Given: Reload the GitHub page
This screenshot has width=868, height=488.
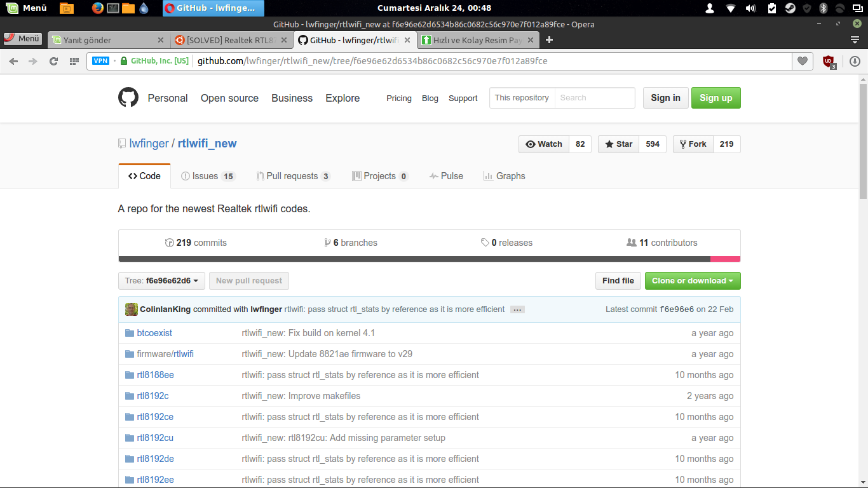Looking at the screenshot, I should [x=53, y=61].
